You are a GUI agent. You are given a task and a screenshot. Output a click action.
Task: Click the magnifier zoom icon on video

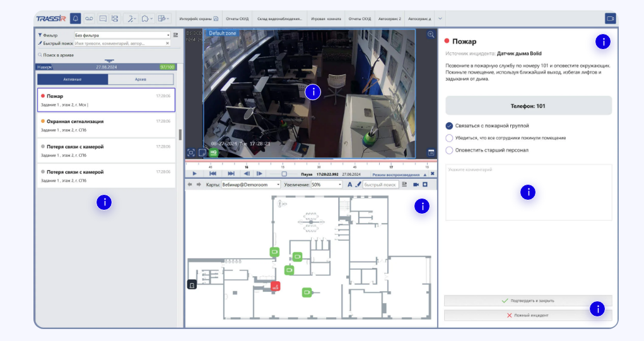coord(431,35)
